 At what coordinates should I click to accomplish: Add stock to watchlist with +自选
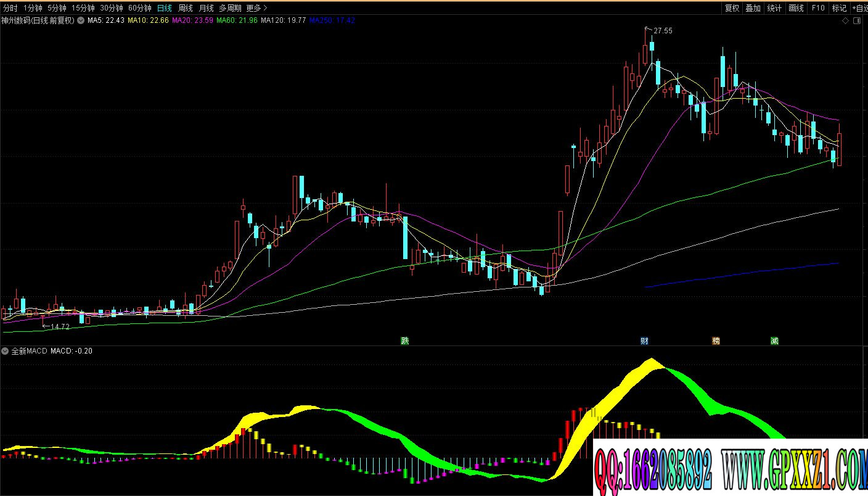[860, 8]
